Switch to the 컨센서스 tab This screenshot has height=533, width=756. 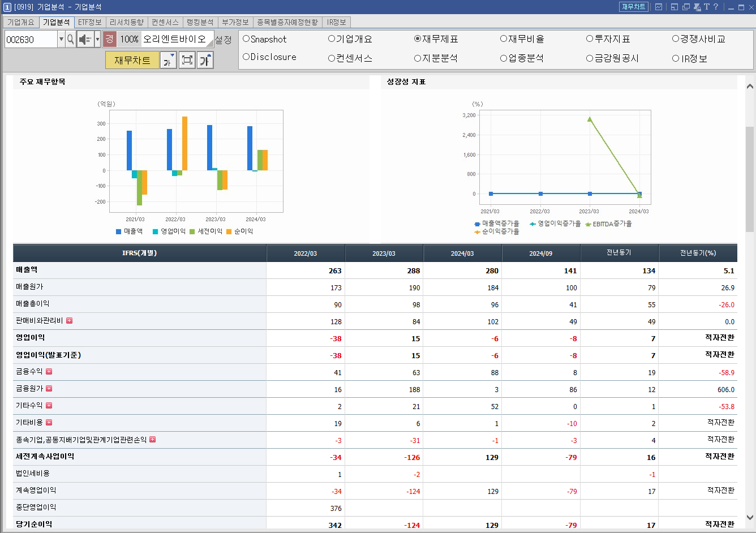[x=165, y=22]
